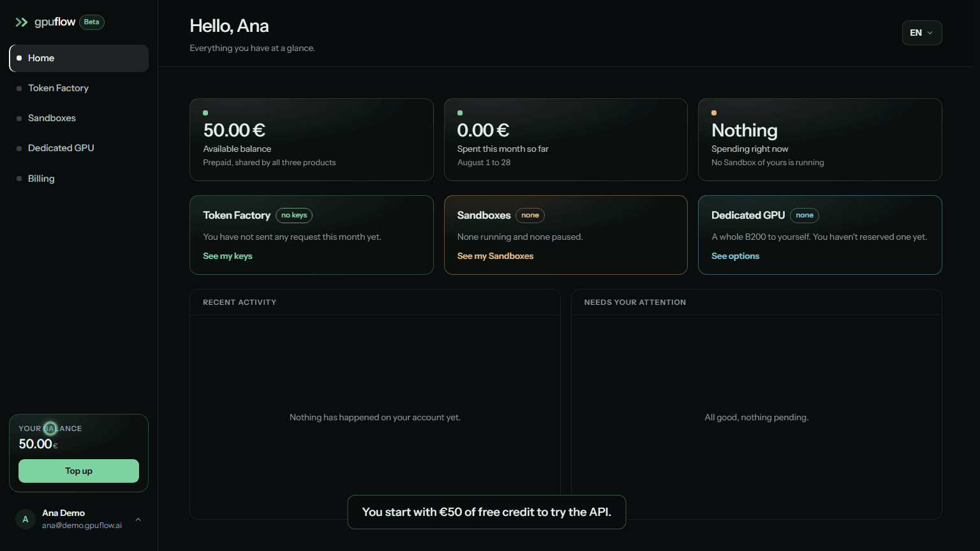Click the Spending right now label
This screenshot has width=980, height=551.
point(750,149)
